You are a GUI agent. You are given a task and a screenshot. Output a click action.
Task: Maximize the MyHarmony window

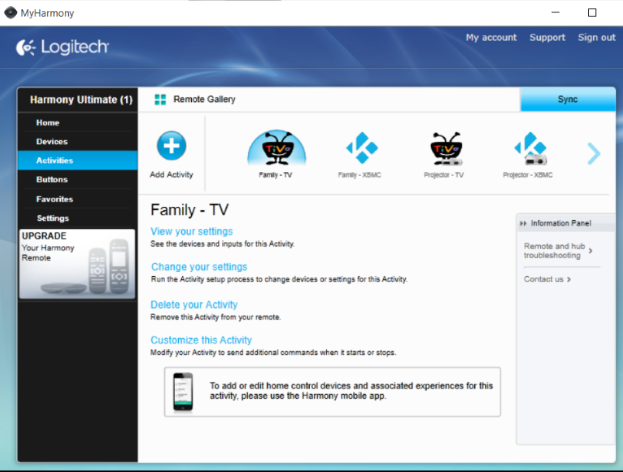click(592, 13)
